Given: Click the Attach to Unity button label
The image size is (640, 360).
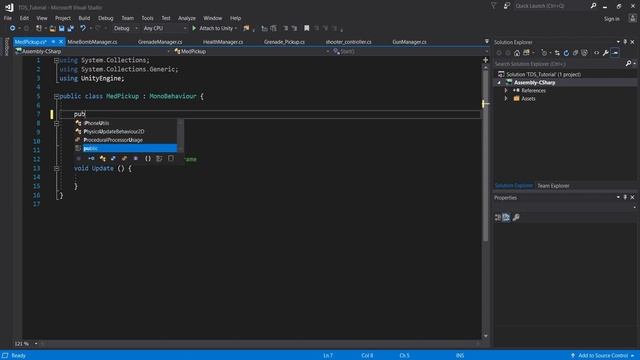Looking at the screenshot, I should click(216, 28).
